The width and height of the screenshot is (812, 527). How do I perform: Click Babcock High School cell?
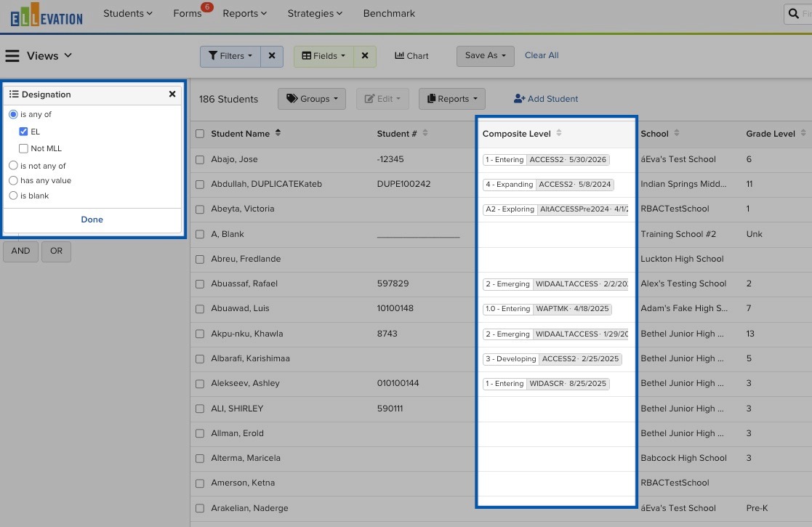(683, 458)
